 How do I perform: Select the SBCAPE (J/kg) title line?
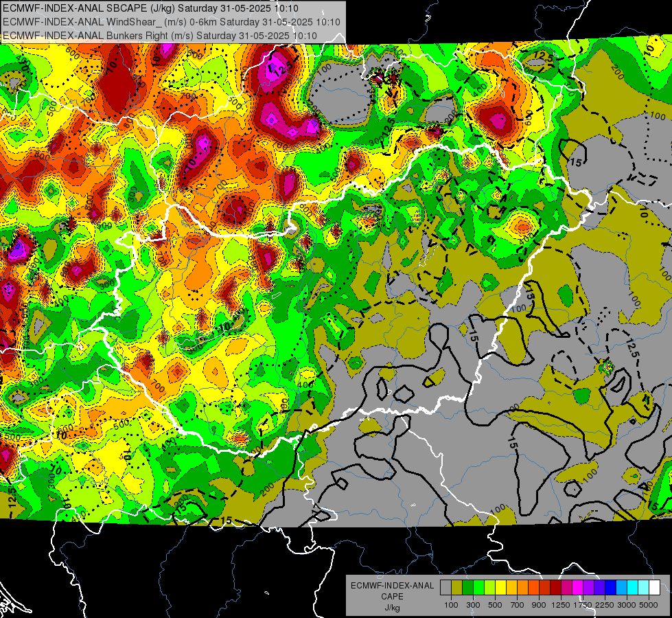[150, 8]
